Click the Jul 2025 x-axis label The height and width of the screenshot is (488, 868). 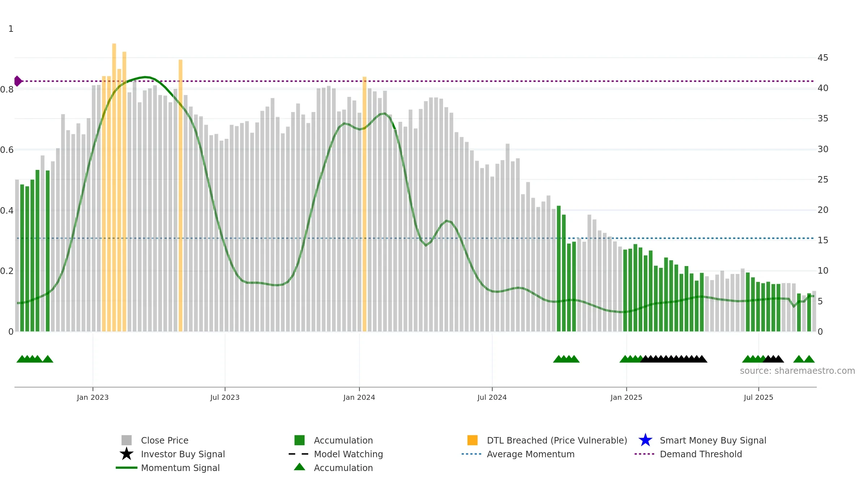click(x=758, y=397)
